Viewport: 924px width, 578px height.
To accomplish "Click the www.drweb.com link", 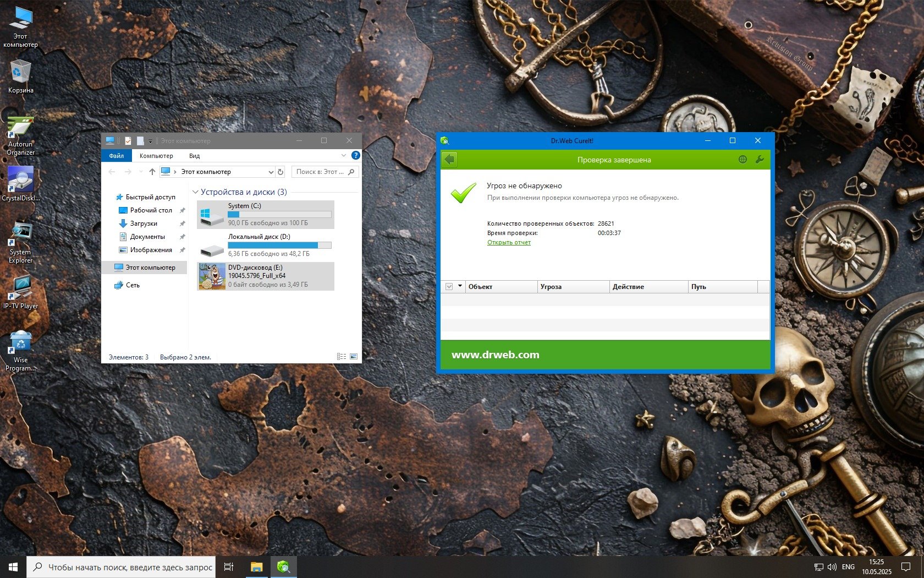I will [495, 355].
